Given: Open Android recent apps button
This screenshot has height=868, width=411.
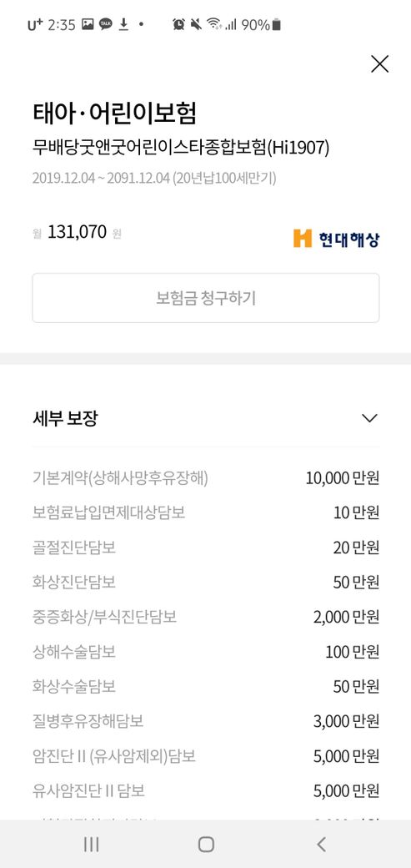Looking at the screenshot, I should [91, 844].
